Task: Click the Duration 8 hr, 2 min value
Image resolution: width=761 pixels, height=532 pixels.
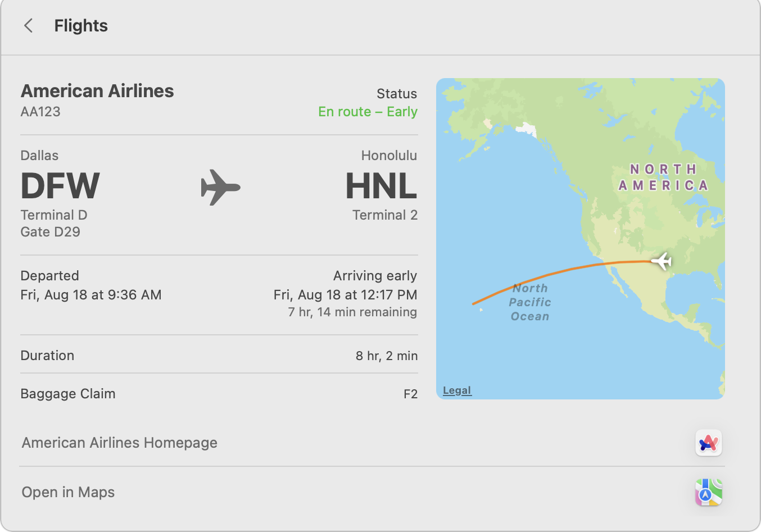Action: point(387,356)
